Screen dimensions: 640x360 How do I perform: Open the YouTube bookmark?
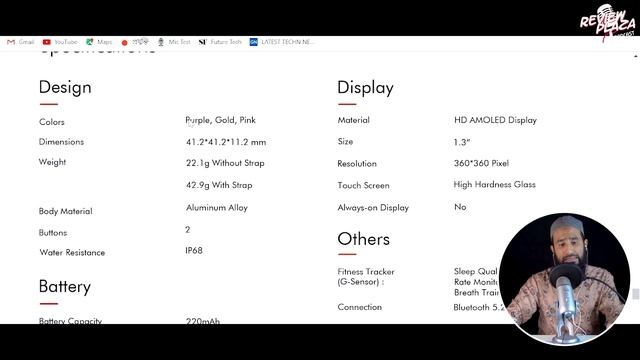(x=60, y=42)
